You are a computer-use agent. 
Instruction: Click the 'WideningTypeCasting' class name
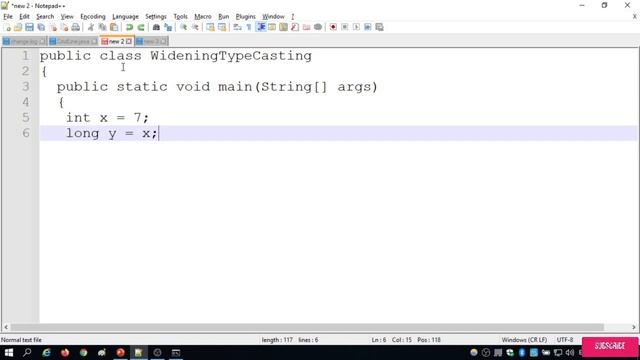[x=231, y=56]
